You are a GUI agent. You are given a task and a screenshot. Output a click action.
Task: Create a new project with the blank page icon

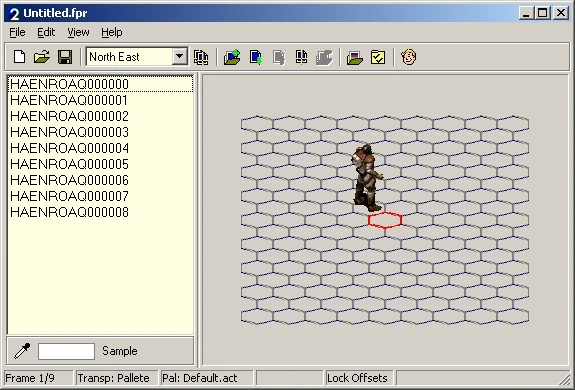point(19,57)
